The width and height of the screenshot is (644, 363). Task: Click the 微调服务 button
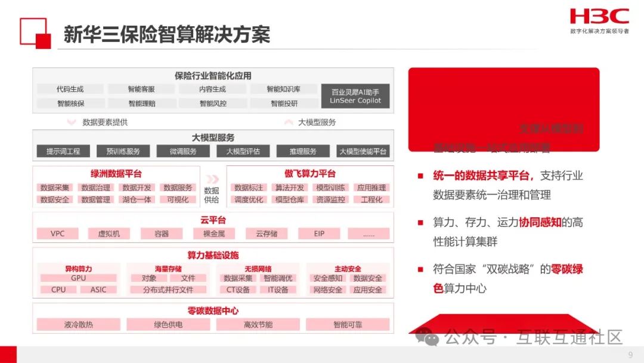coord(183,151)
